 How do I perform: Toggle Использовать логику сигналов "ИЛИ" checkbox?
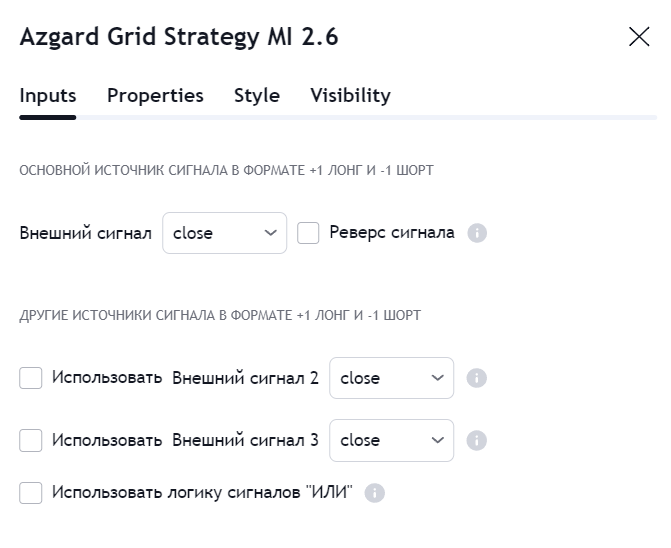coord(31,493)
